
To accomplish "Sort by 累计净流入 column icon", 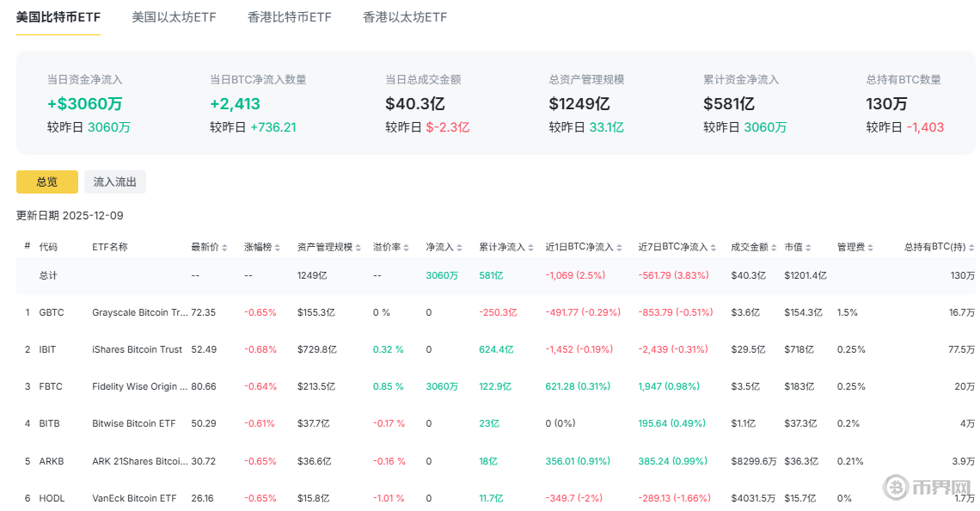I will 531,248.
